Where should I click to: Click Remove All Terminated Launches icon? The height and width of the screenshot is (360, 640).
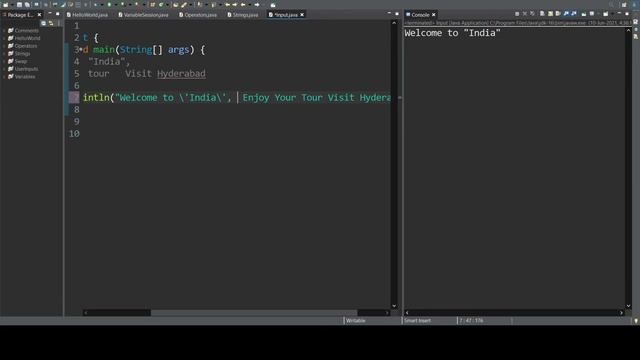click(x=532, y=14)
